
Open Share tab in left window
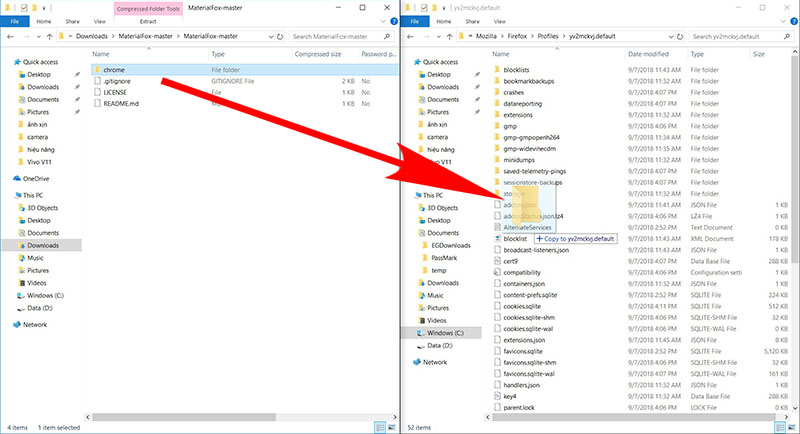click(x=72, y=21)
